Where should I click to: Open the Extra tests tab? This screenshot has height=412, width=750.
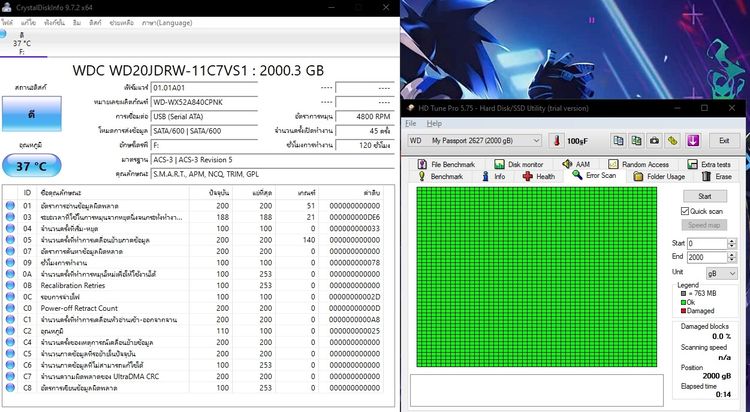pyautogui.click(x=709, y=164)
